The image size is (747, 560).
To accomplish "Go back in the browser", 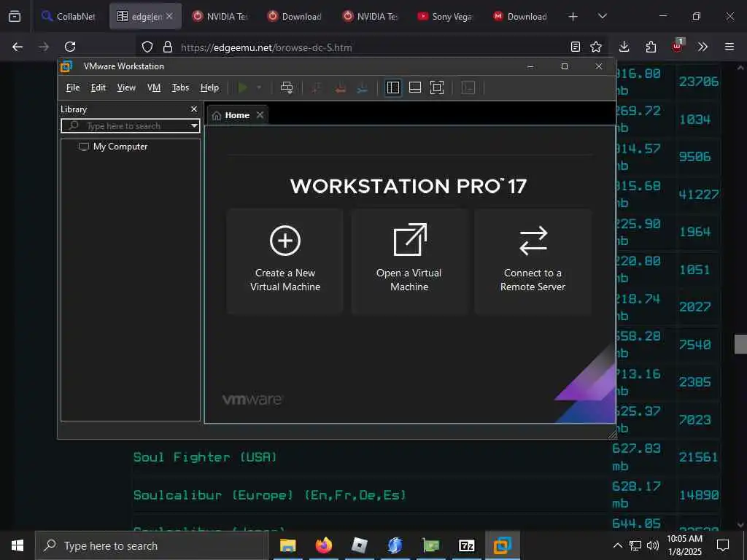I will pyautogui.click(x=18, y=47).
